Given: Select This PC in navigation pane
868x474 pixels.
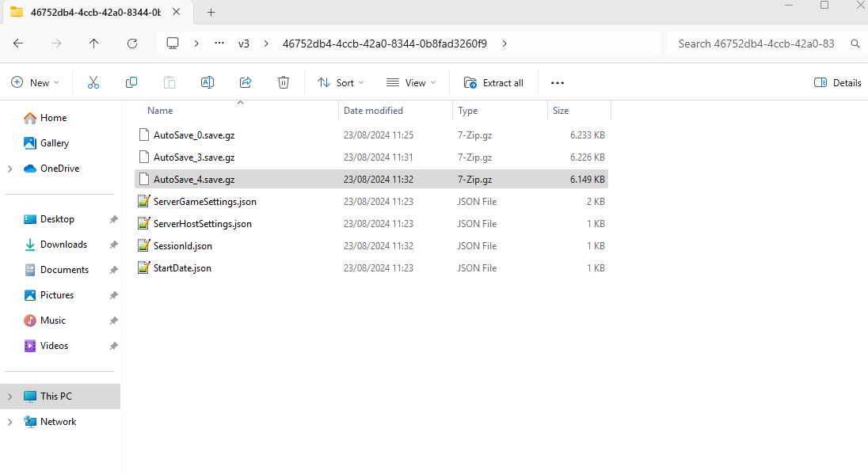Looking at the screenshot, I should 56,396.
